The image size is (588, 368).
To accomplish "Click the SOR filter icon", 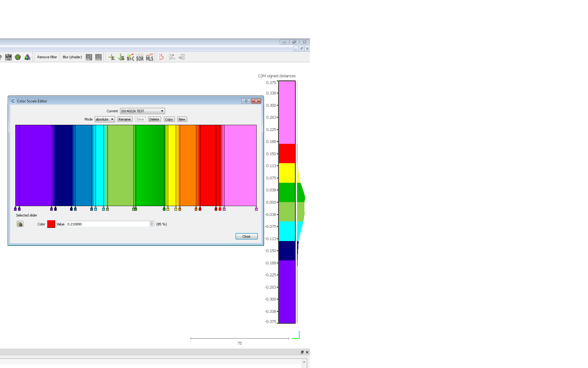I will click(x=140, y=57).
